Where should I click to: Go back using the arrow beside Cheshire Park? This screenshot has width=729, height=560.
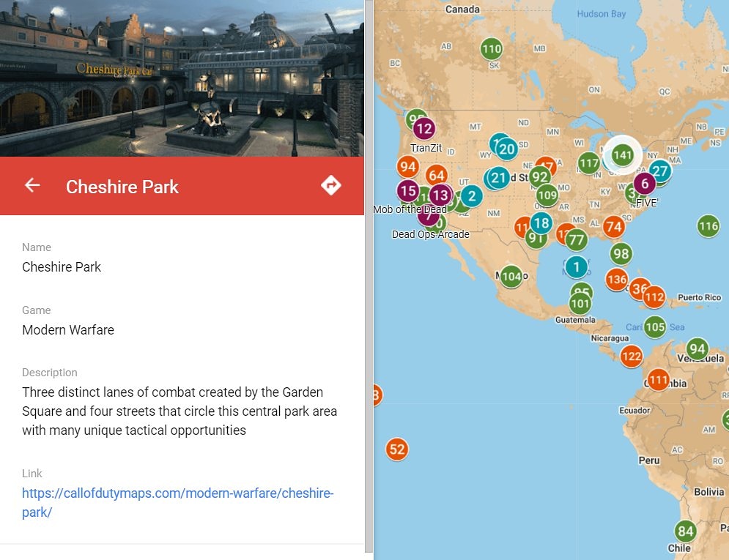pyautogui.click(x=32, y=185)
